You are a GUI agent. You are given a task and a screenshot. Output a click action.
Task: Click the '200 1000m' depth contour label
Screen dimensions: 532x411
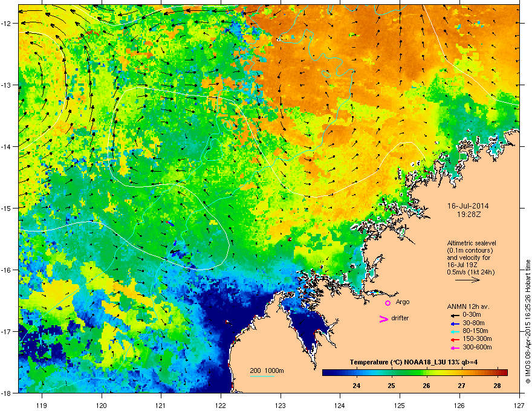(x=267, y=371)
